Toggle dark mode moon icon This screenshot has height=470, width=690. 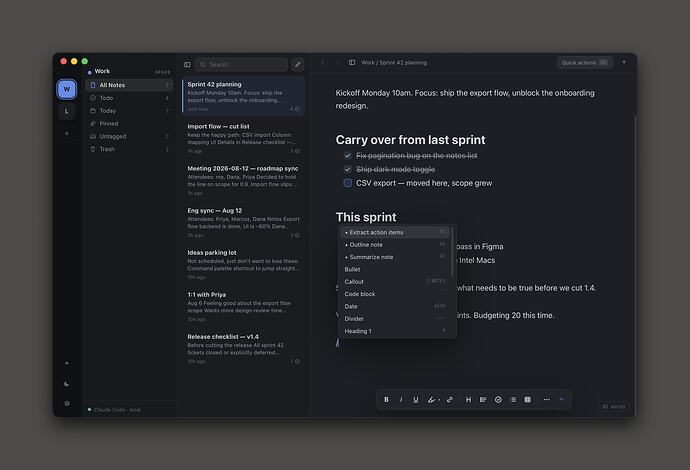(67, 384)
